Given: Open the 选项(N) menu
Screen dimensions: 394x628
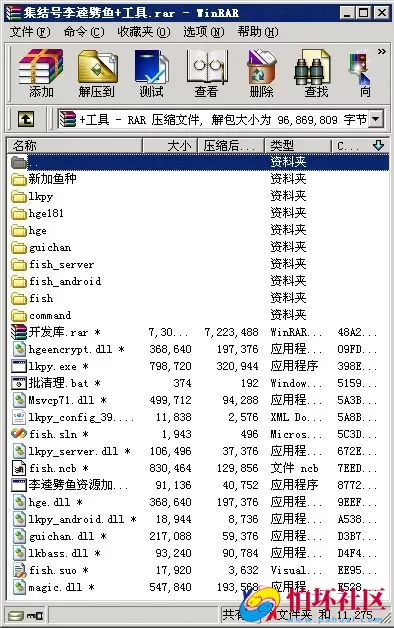Looking at the screenshot, I should coord(204,32).
